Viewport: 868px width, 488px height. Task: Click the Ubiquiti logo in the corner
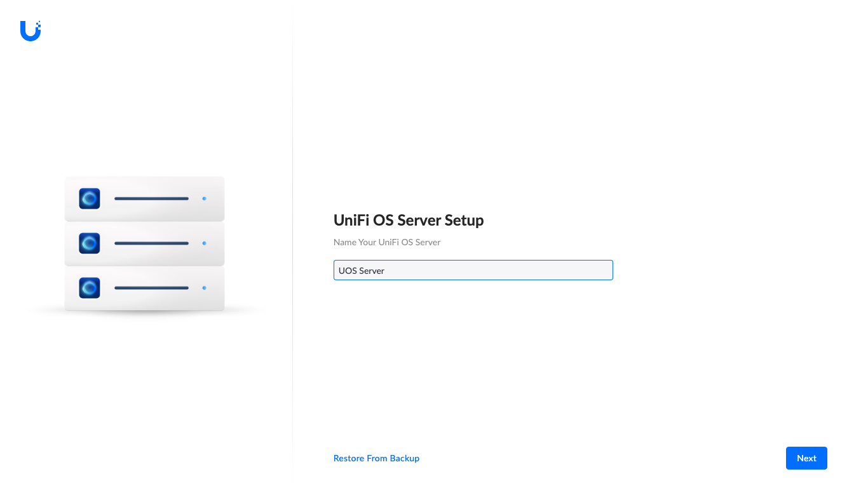(31, 30)
